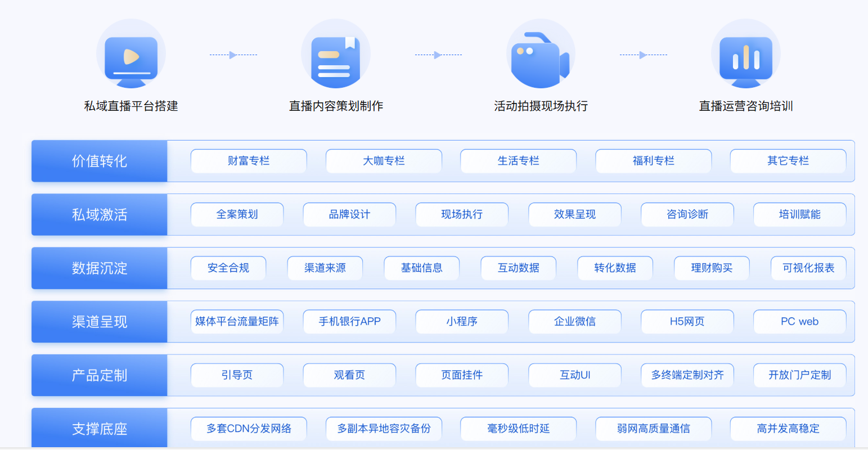This screenshot has height=450, width=868.
Task: Click the 大咖专栏 button
Action: click(x=384, y=161)
